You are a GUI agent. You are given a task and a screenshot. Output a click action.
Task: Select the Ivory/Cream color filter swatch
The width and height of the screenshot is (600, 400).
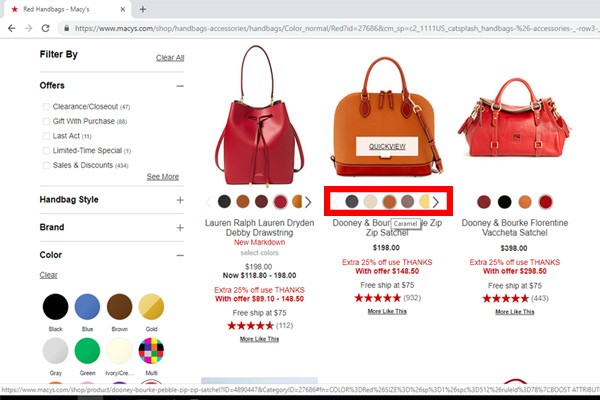pos(119,351)
